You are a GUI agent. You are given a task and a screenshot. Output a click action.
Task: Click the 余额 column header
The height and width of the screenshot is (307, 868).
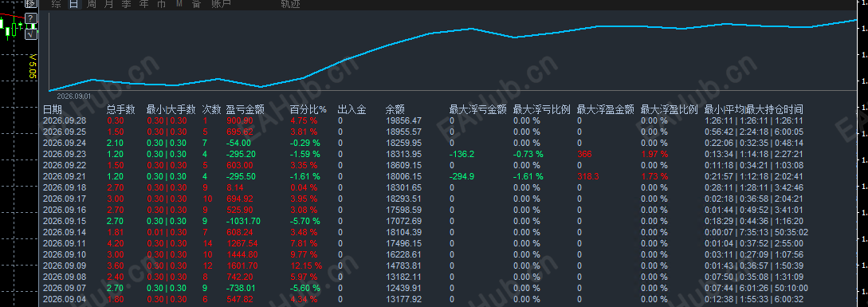coord(395,110)
